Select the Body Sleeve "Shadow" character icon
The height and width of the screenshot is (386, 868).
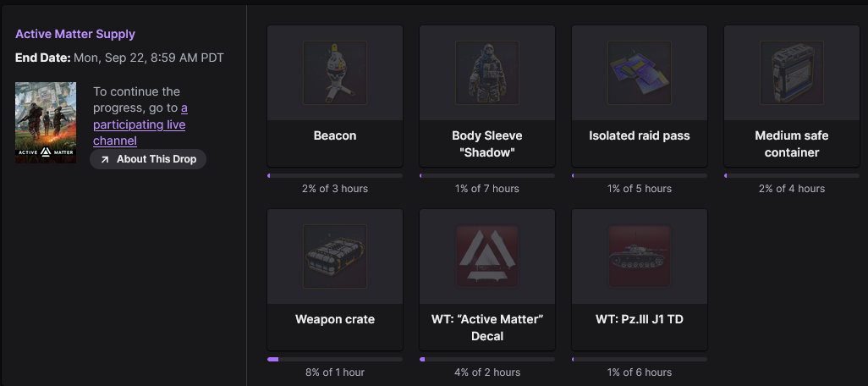click(x=487, y=73)
